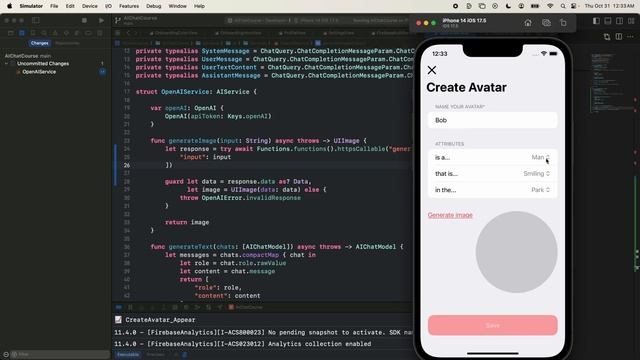This screenshot has height=360, width=640.
Task: Select the Changes tab in navigator
Action: (40, 43)
